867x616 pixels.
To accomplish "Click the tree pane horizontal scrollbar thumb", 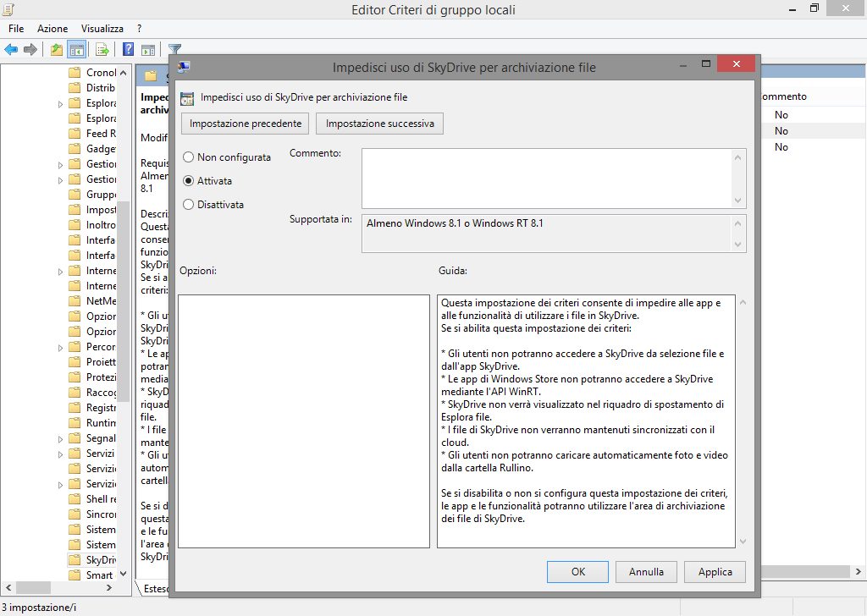I will pyautogui.click(x=59, y=588).
